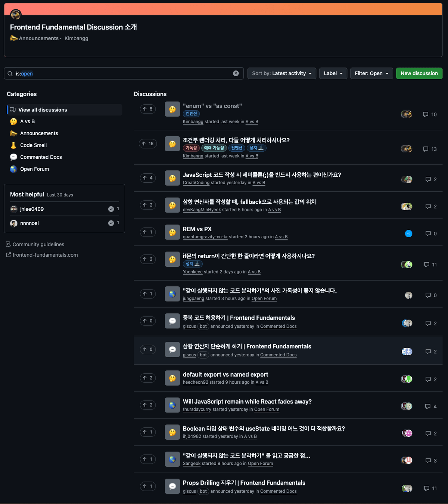
Task: Select View all discussions in the sidebar
Action: tap(43, 109)
